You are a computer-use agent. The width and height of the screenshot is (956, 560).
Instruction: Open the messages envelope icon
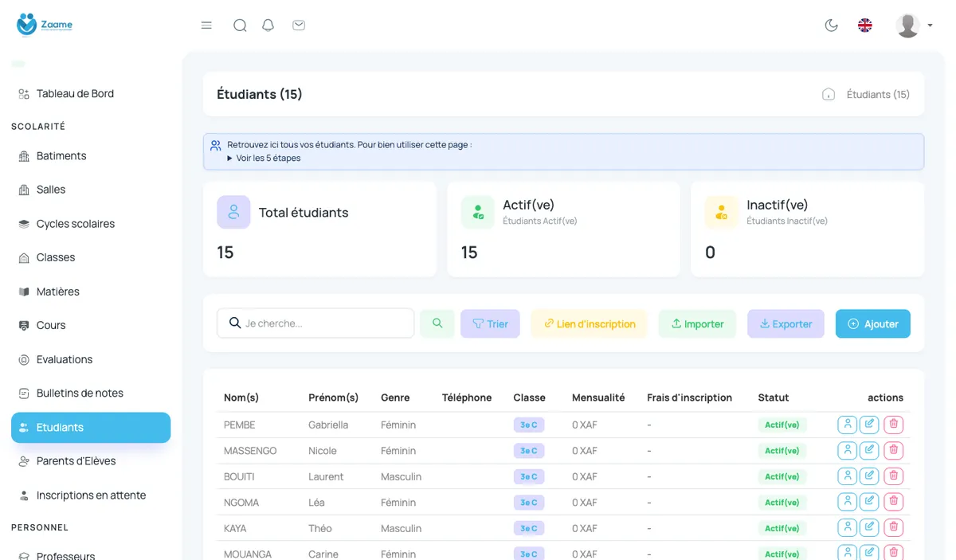coord(299,25)
